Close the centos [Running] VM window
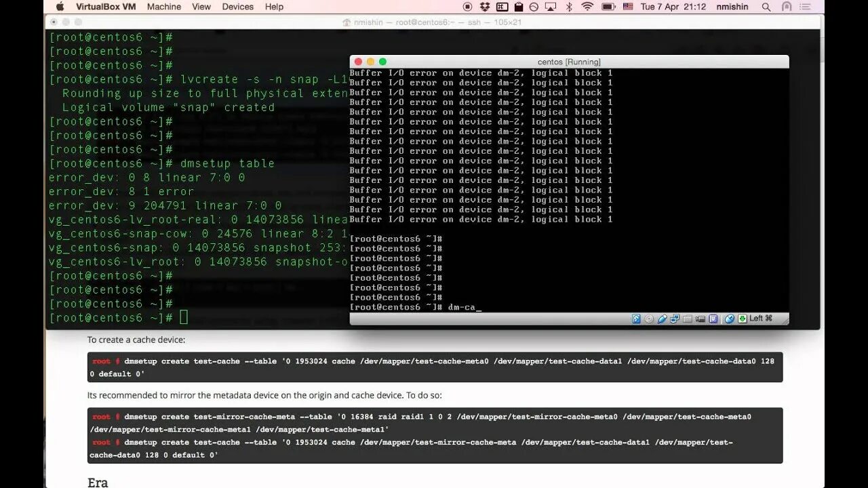Screen dimensions: 868x488 click(359, 62)
